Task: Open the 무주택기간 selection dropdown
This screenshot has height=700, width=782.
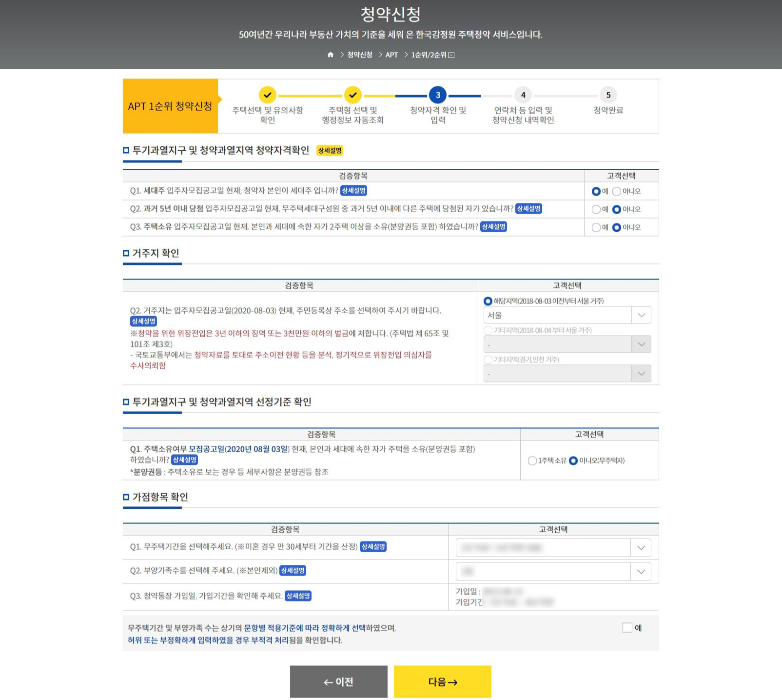Action: (x=553, y=548)
